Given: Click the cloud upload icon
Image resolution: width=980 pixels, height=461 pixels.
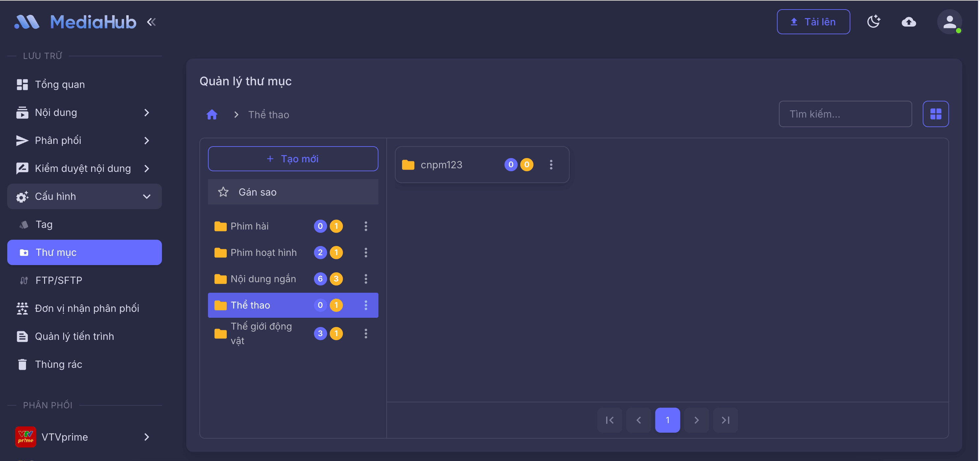Looking at the screenshot, I should click(909, 22).
